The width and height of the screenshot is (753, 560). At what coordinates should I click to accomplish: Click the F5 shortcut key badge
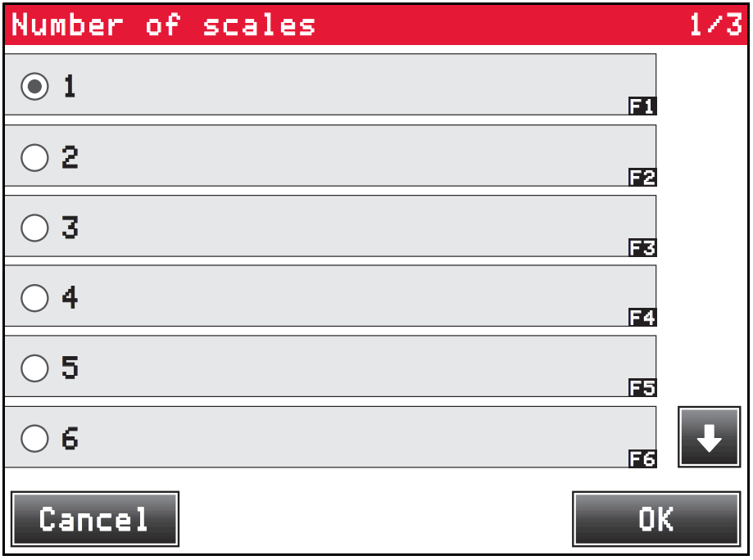(x=642, y=388)
